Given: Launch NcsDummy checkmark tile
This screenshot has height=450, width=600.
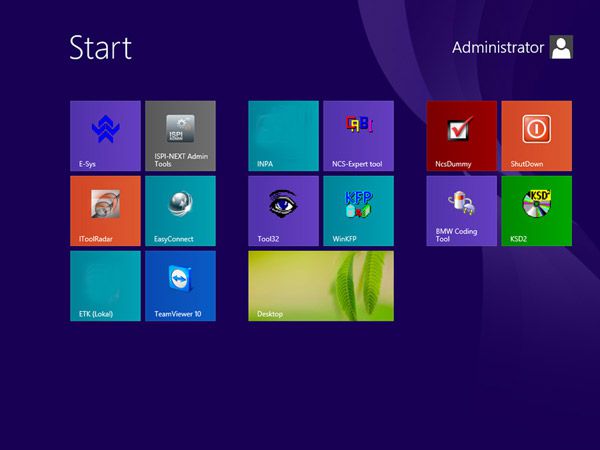Looking at the screenshot, I should [x=461, y=136].
